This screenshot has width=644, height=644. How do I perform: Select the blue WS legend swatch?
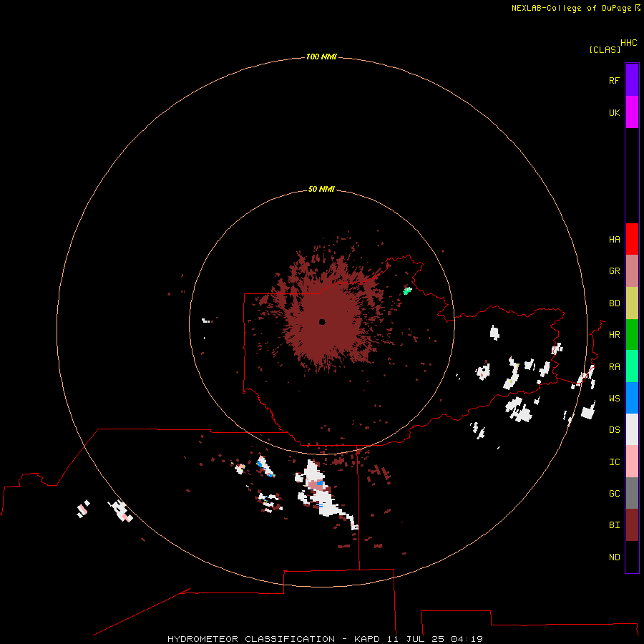[x=632, y=398]
